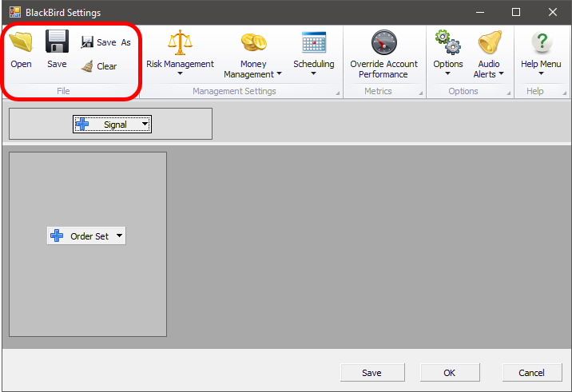Viewport: 572px width, 392px height.
Task: Minimize the BlackBird Settings window
Action: point(480,13)
